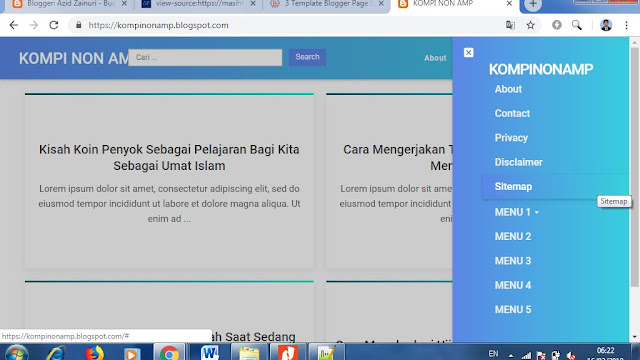Viewport: 640px width, 360px height.
Task: Close the KOMPI NON AMP tab
Action: 509,4
